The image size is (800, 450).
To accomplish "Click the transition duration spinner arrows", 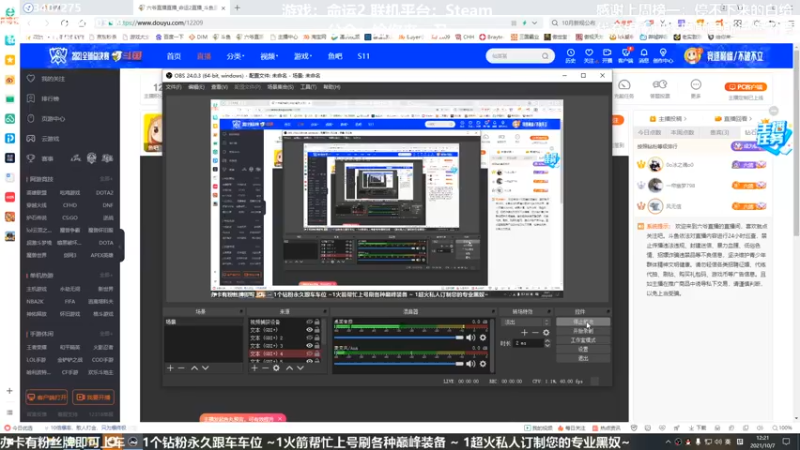I will [547, 343].
